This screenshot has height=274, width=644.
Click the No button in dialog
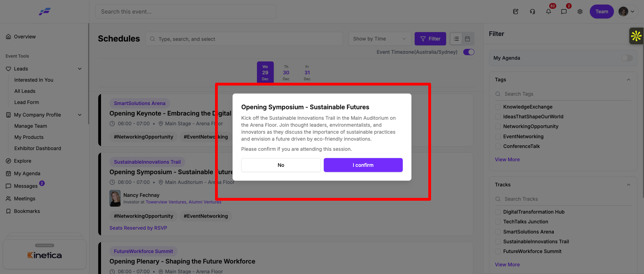tap(281, 165)
